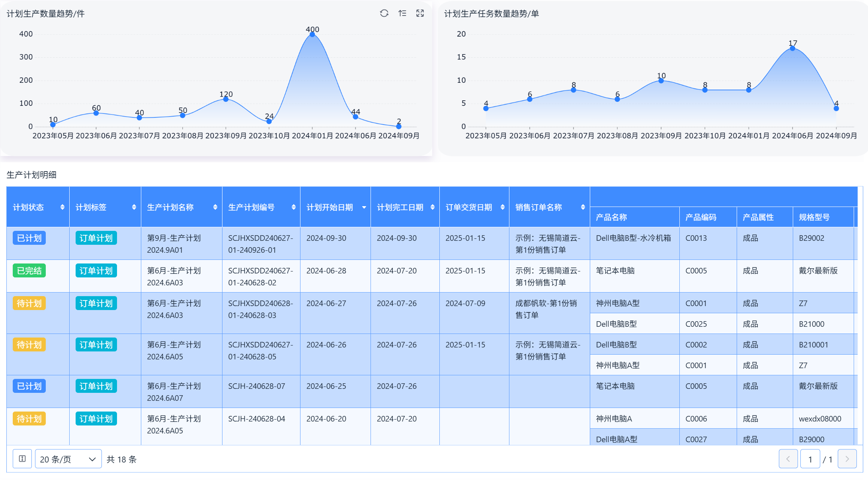Click the 待计划 status badge
The height and width of the screenshot is (480, 868).
pos(29,303)
